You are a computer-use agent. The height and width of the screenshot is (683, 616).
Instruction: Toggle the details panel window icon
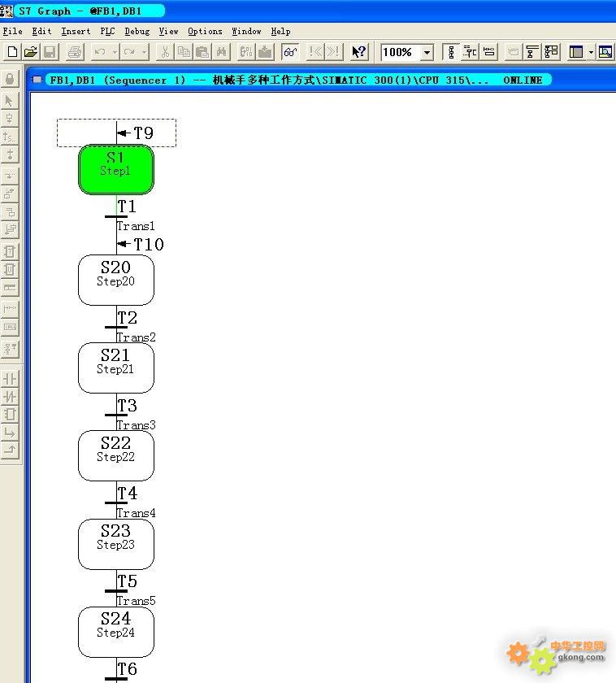pos(576,52)
